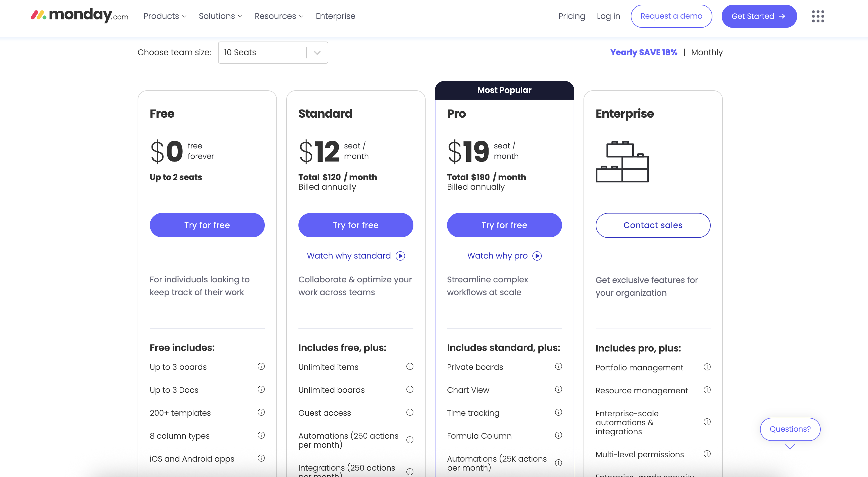Show info for Formula Column
Screen dimensions: 868x477
[558, 435]
